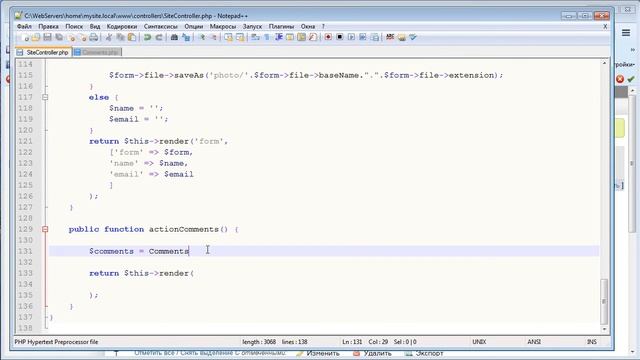Switch to the SiteController.php tab
The width and height of the screenshot is (640, 360).
[44, 52]
